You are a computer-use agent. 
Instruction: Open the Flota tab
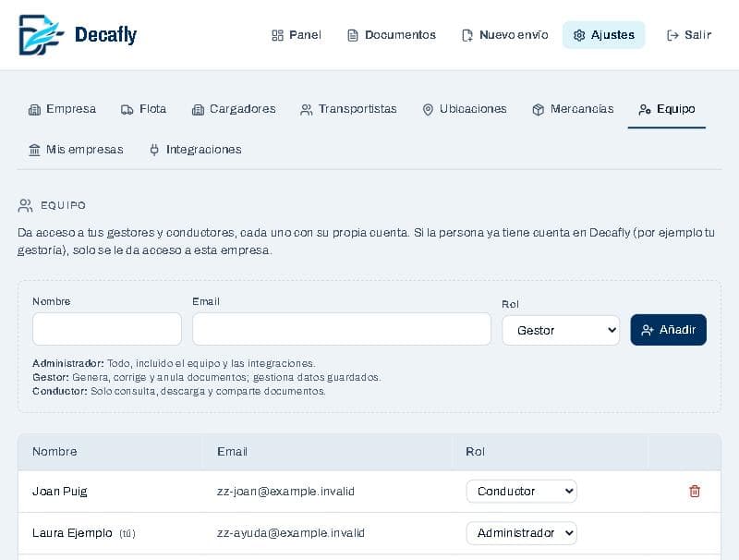[144, 109]
